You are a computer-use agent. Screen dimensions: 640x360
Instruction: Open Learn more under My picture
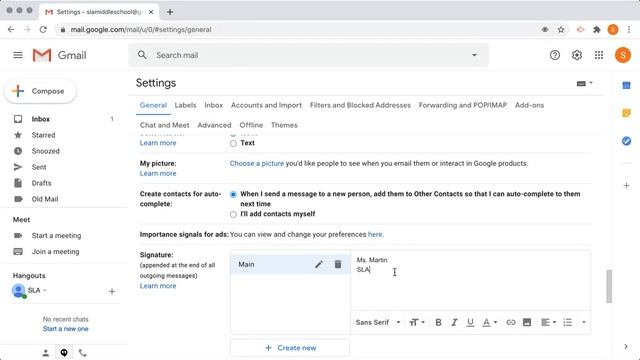[x=158, y=173]
